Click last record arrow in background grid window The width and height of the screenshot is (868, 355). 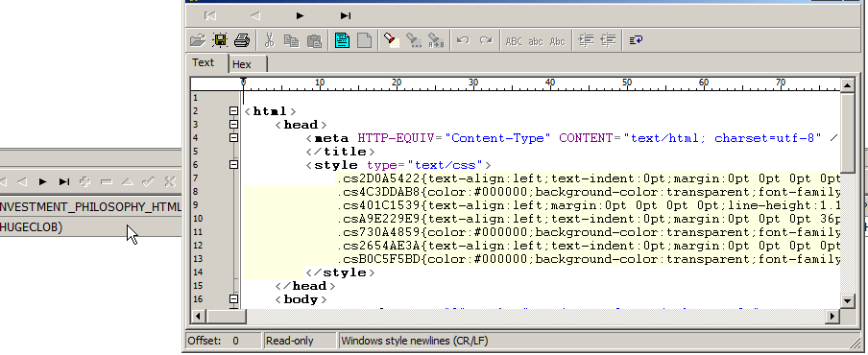[64, 181]
